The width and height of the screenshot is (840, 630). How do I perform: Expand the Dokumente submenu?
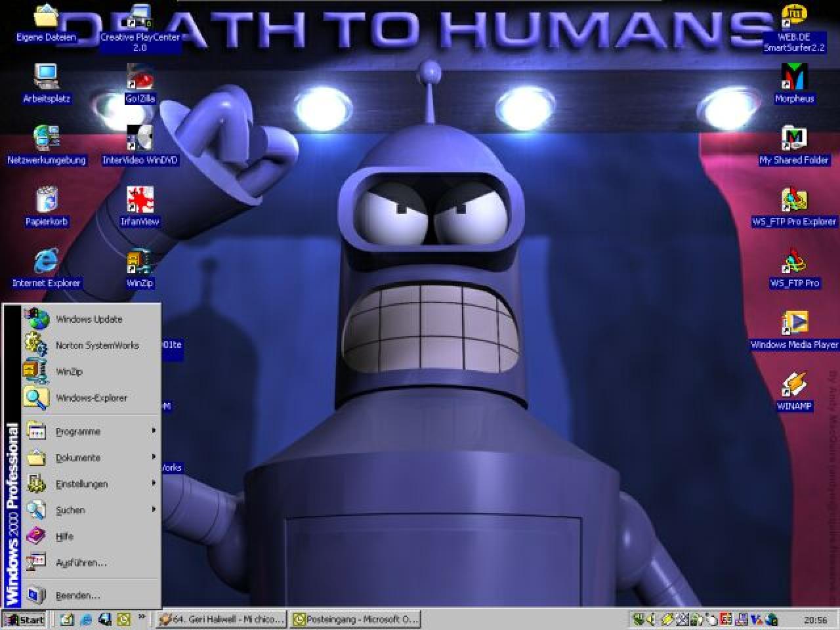coord(91,457)
